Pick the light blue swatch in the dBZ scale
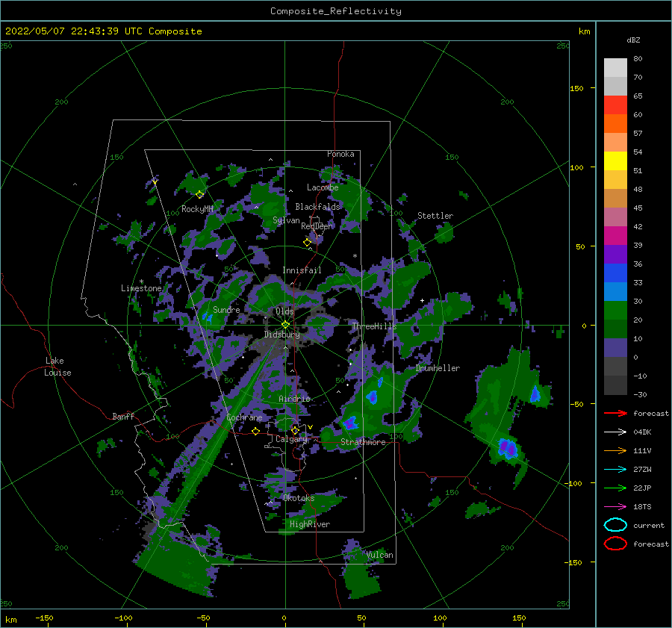 (615, 291)
